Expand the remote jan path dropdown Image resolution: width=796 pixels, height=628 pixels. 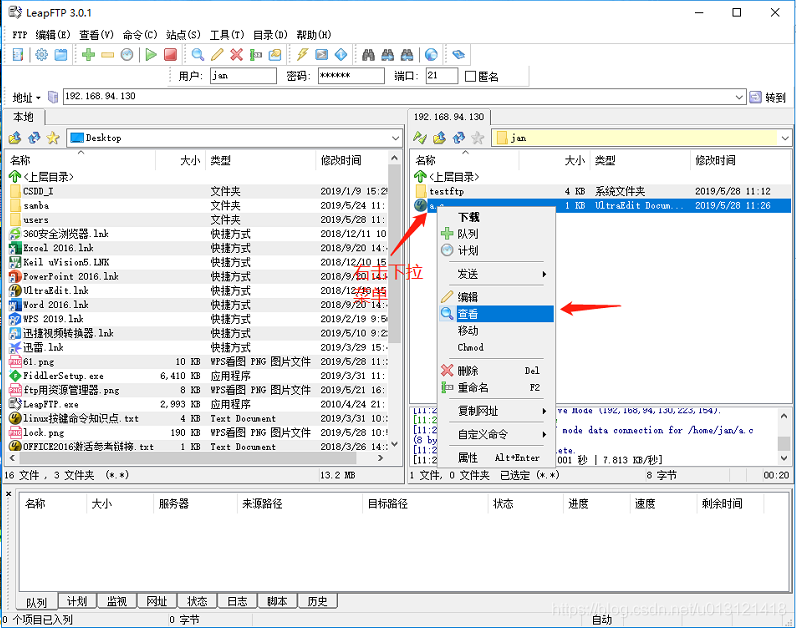click(785, 138)
